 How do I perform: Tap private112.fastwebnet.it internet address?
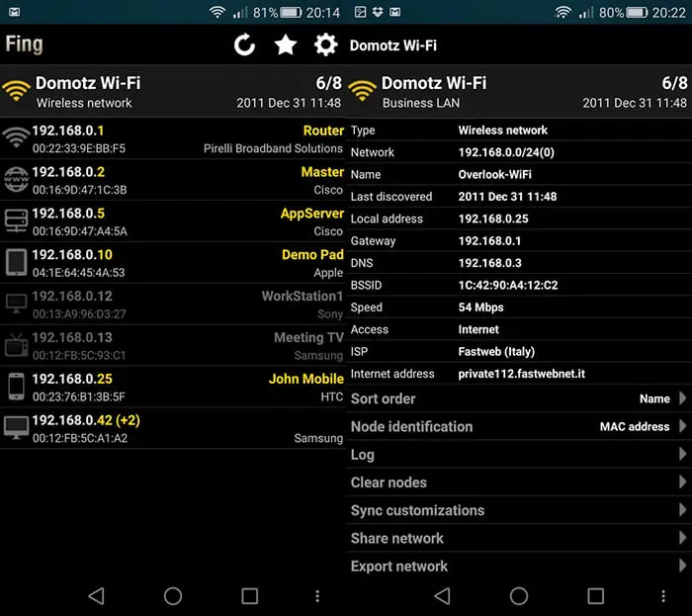click(x=522, y=374)
